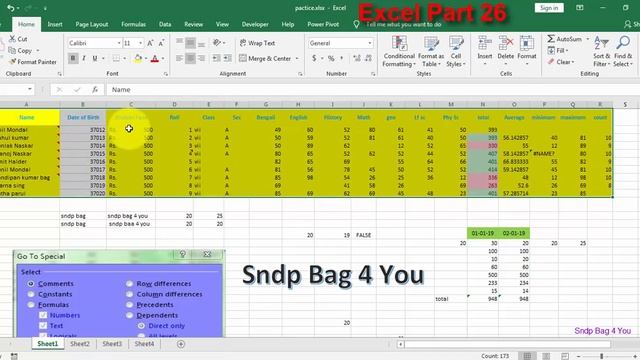
Task: Open the Format cells menu icon
Action: coord(527,43)
